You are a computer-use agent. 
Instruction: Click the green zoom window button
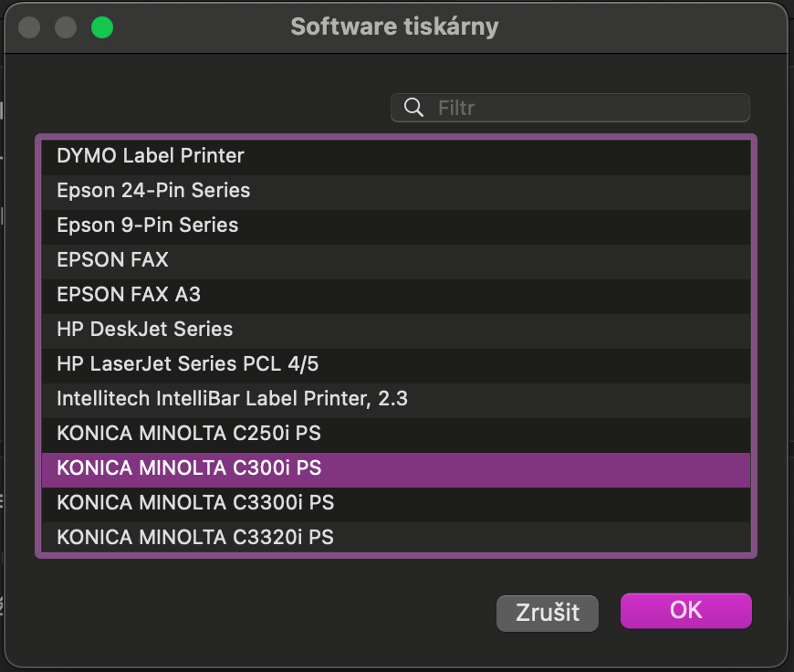pyautogui.click(x=102, y=27)
